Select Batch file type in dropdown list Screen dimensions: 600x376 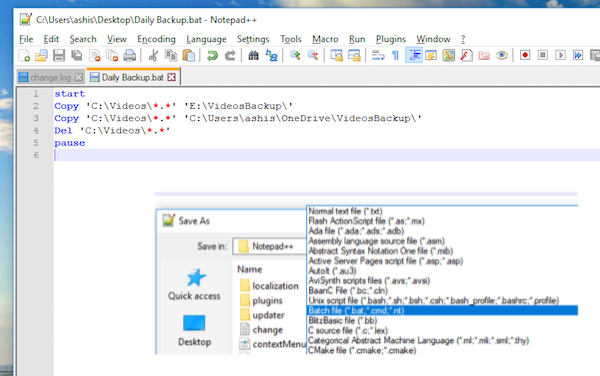click(442, 311)
